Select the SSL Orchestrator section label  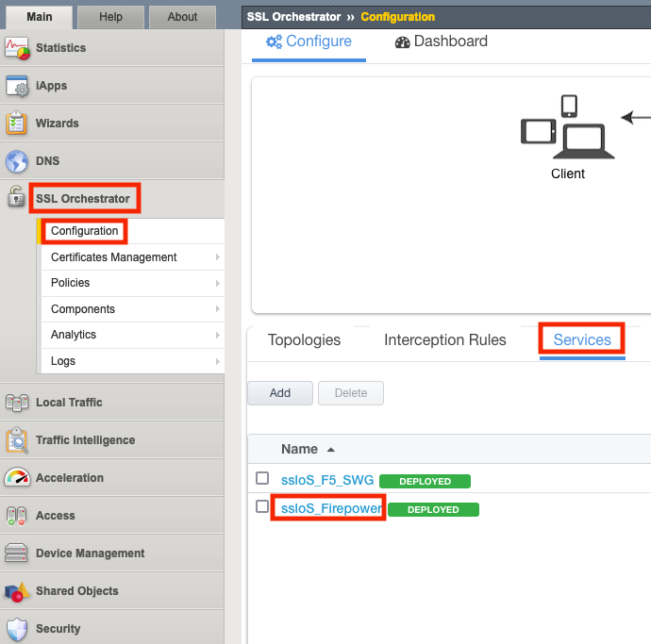tap(83, 199)
